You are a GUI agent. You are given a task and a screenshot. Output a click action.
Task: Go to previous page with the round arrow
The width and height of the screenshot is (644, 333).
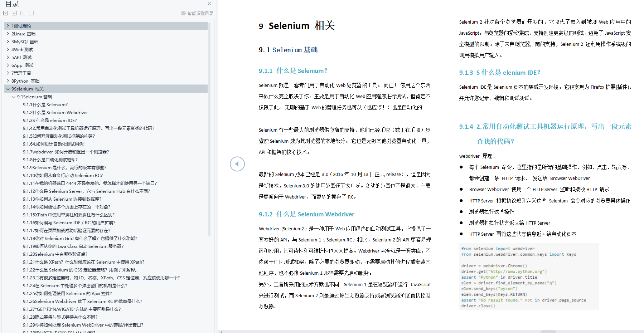pyautogui.click(x=237, y=164)
